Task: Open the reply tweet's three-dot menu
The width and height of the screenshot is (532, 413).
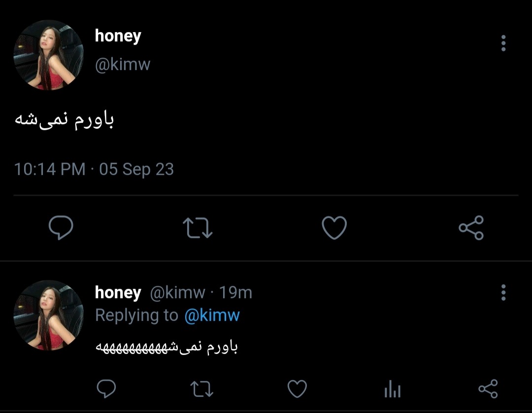Action: coord(503,293)
